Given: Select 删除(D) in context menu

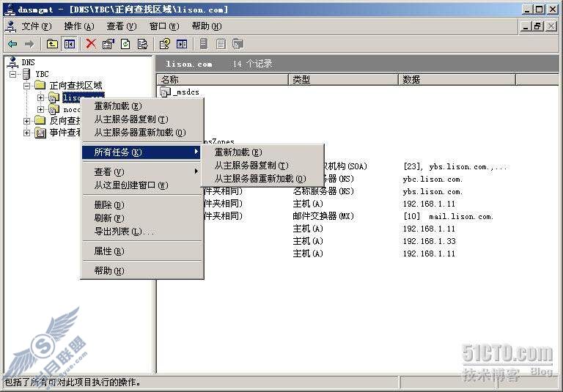Looking at the screenshot, I should point(141,204).
